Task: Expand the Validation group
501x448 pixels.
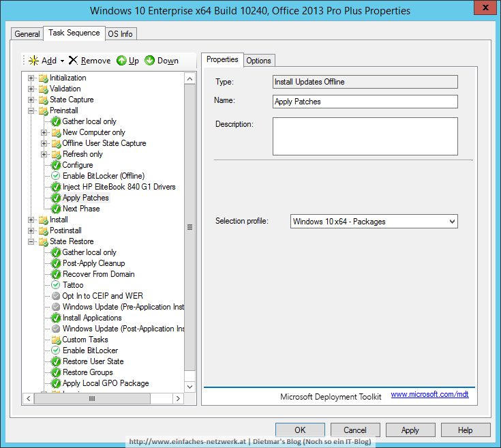Action: tap(31, 89)
